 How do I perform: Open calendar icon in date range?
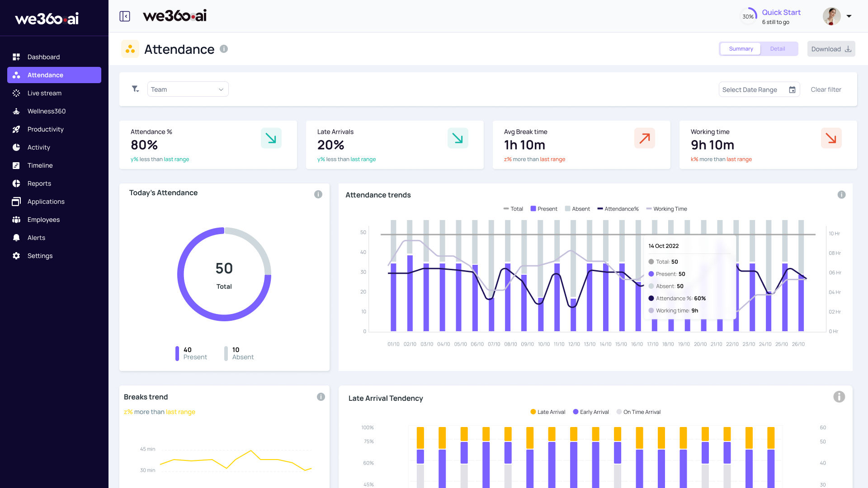pyautogui.click(x=792, y=89)
